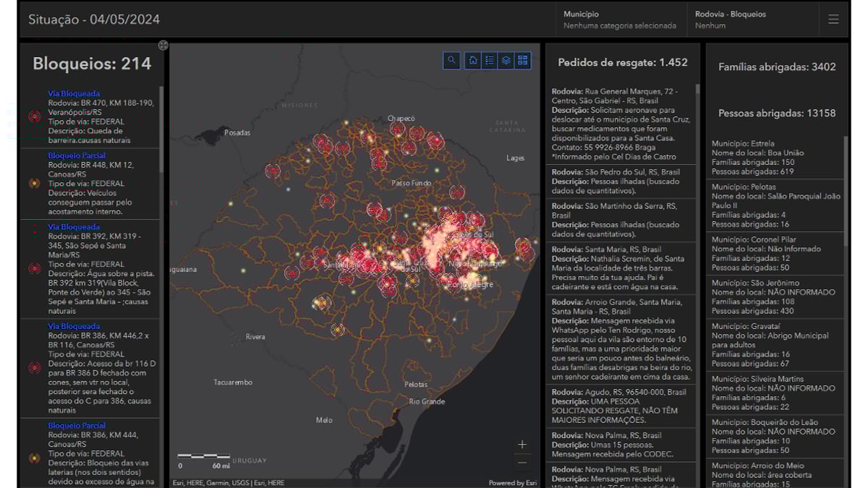
Task: Click partial block icon for BR 386 KM 444
Action: point(33,458)
